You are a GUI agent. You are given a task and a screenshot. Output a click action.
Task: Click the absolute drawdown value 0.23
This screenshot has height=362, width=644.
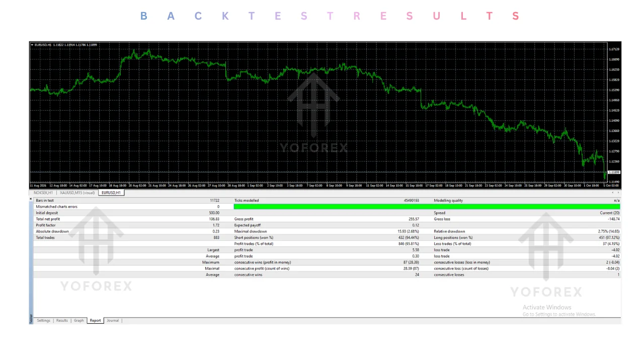click(x=216, y=231)
